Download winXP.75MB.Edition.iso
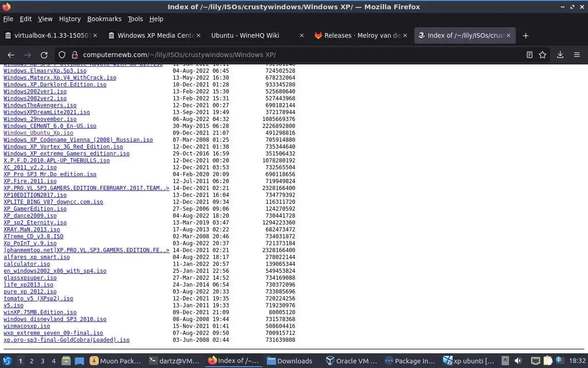This screenshot has height=368, width=588. point(40,312)
